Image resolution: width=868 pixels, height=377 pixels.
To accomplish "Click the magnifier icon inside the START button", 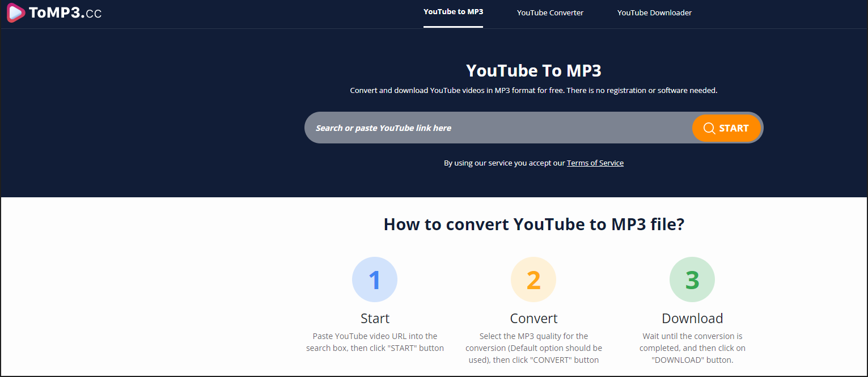I will pyautogui.click(x=709, y=128).
